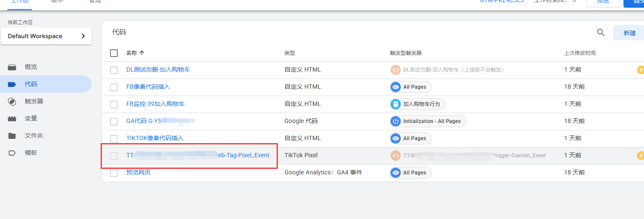644x219 pixels.
Task: Open 模板 templates in the sidebar
Action: pyautogui.click(x=31, y=153)
